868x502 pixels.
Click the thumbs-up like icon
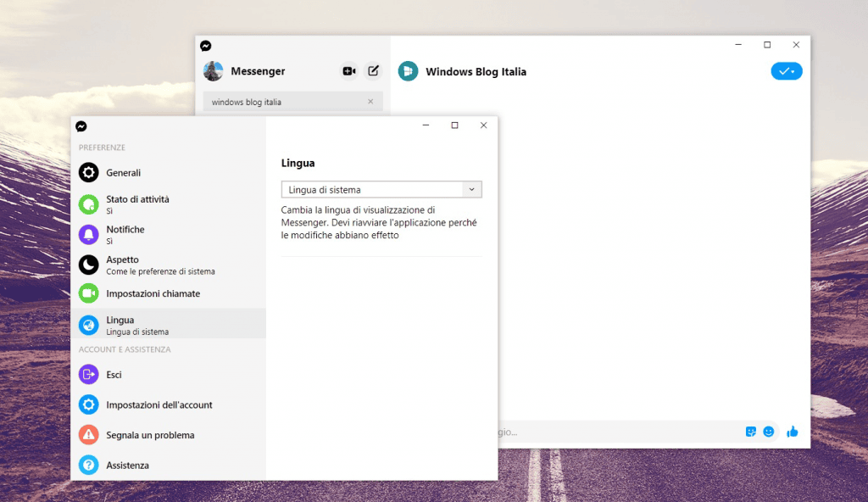pyautogui.click(x=792, y=432)
